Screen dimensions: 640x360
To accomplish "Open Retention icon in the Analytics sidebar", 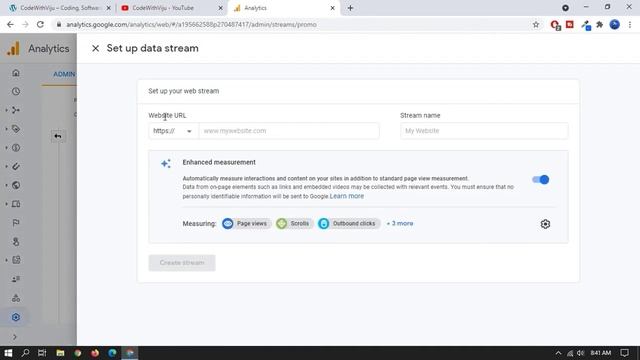I will coord(16,167).
